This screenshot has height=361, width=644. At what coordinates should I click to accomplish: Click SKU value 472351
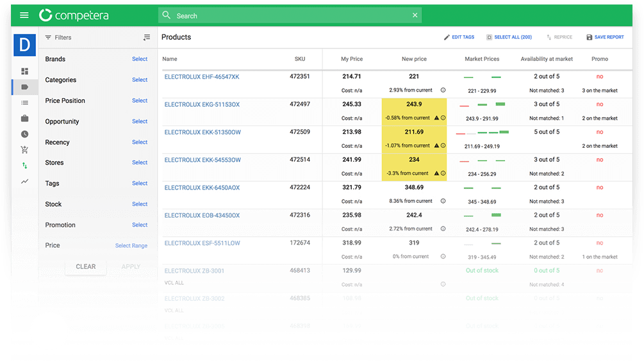(x=300, y=76)
